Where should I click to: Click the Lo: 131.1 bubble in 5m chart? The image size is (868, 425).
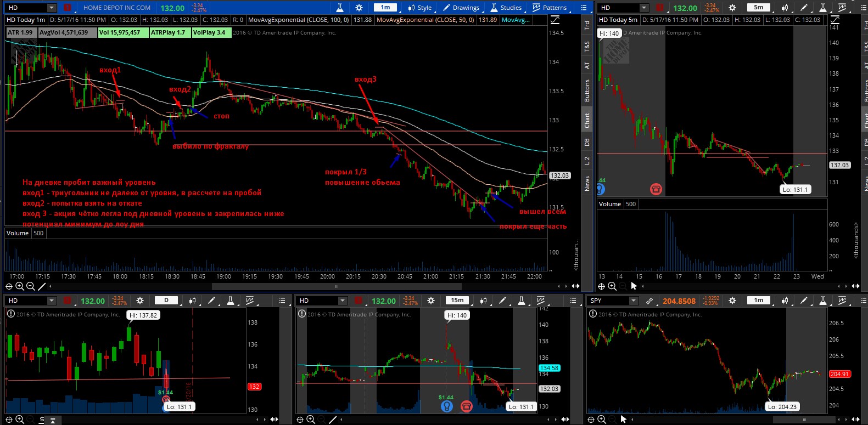(796, 190)
